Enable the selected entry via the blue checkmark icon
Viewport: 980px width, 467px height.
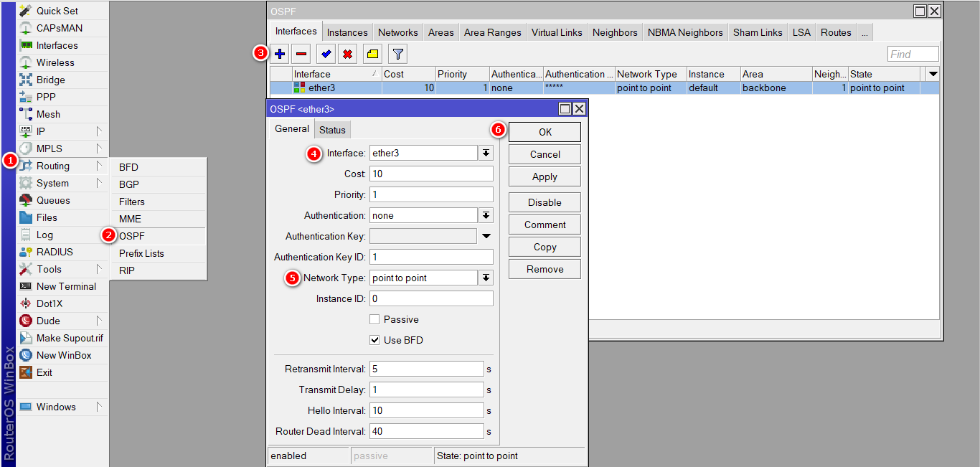click(x=324, y=53)
